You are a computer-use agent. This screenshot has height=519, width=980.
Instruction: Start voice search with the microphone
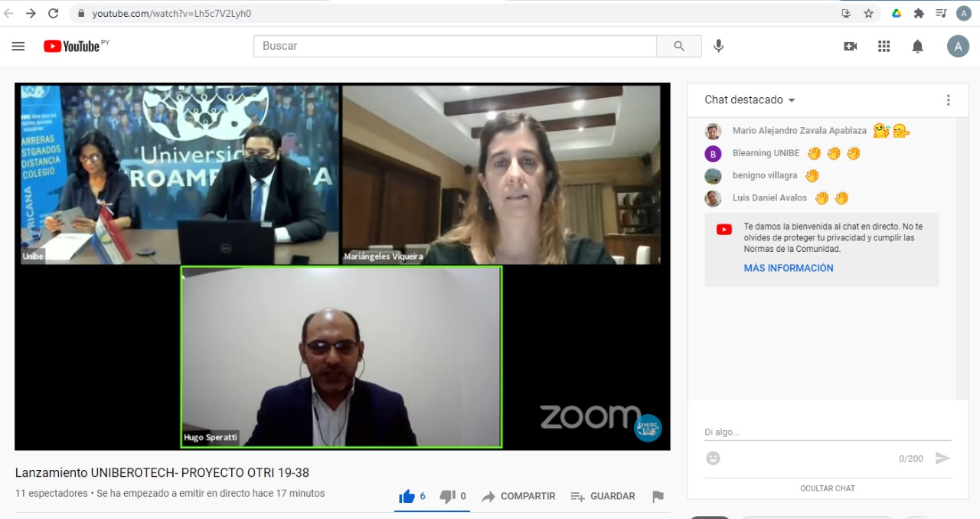(718, 46)
